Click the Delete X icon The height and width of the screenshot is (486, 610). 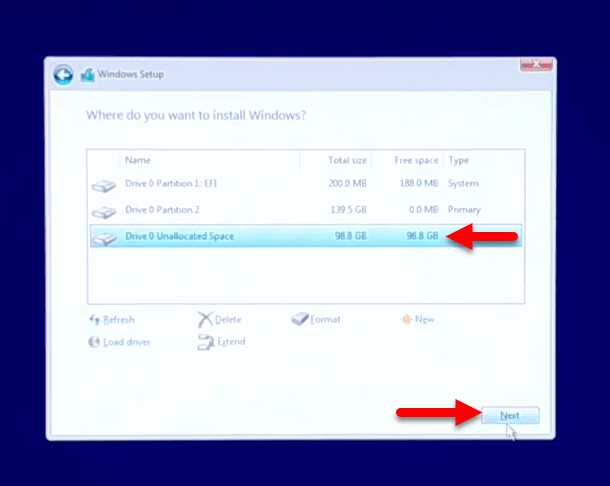click(205, 319)
